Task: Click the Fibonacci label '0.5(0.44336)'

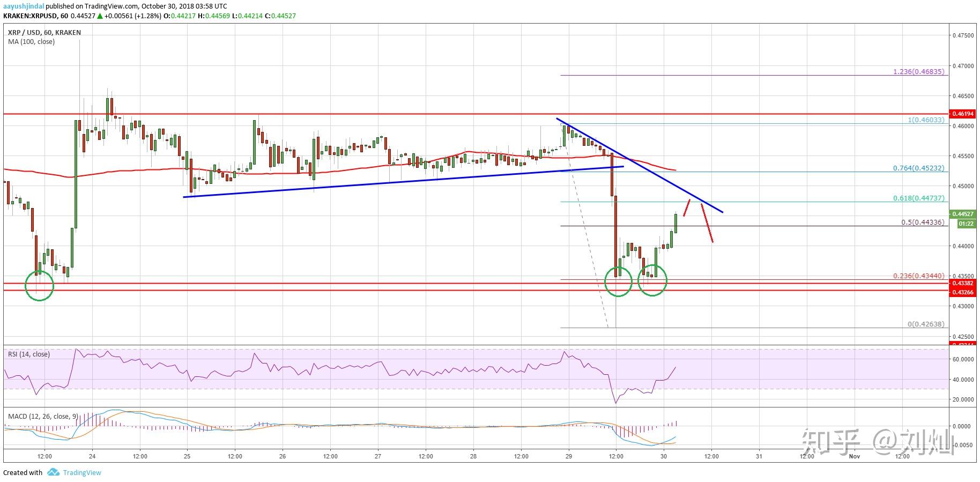Action: [923, 222]
